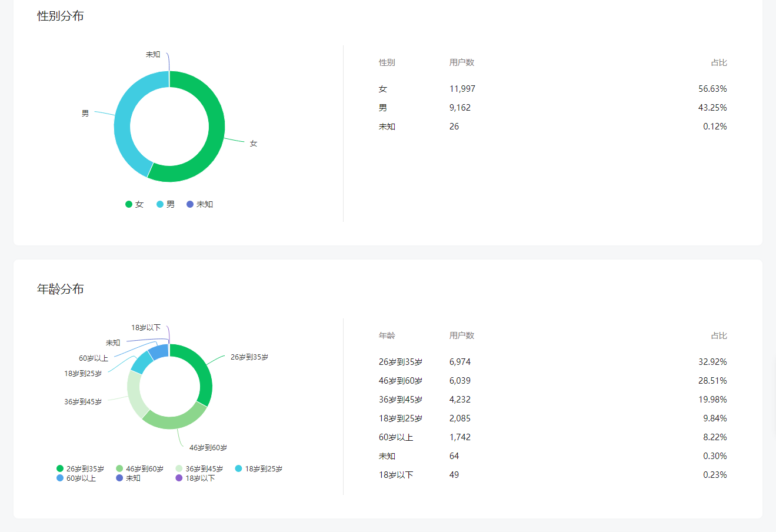Click the 46岁到60岁 callout label beside age donut
This screenshot has width=776, height=532.
(x=208, y=448)
